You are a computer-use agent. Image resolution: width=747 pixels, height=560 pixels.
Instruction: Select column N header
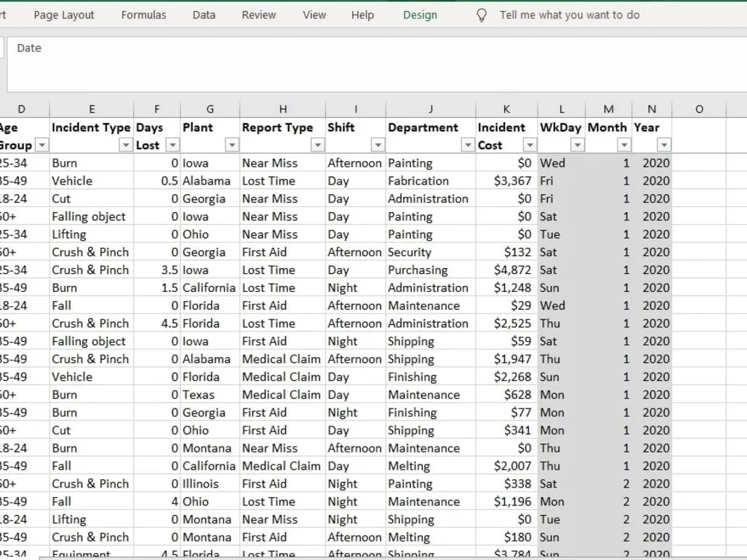tap(651, 109)
